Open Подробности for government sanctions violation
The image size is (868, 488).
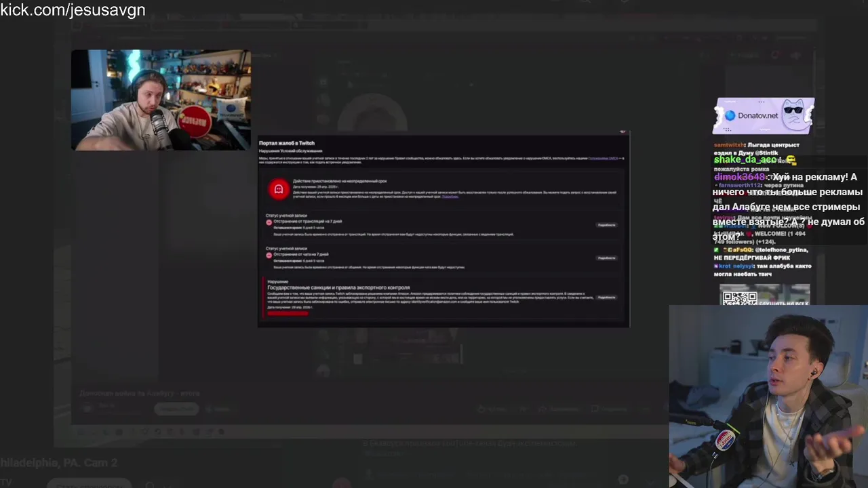[x=606, y=298]
